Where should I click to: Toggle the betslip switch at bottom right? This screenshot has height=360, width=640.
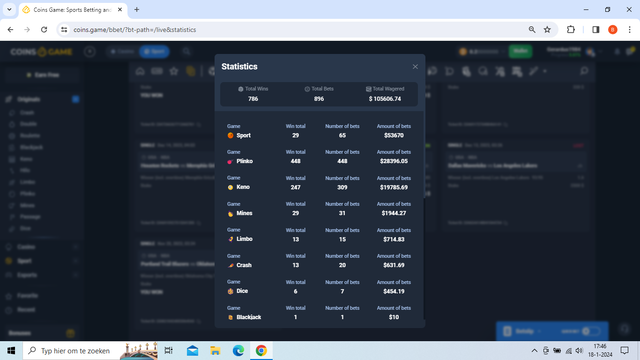pyautogui.click(x=591, y=331)
